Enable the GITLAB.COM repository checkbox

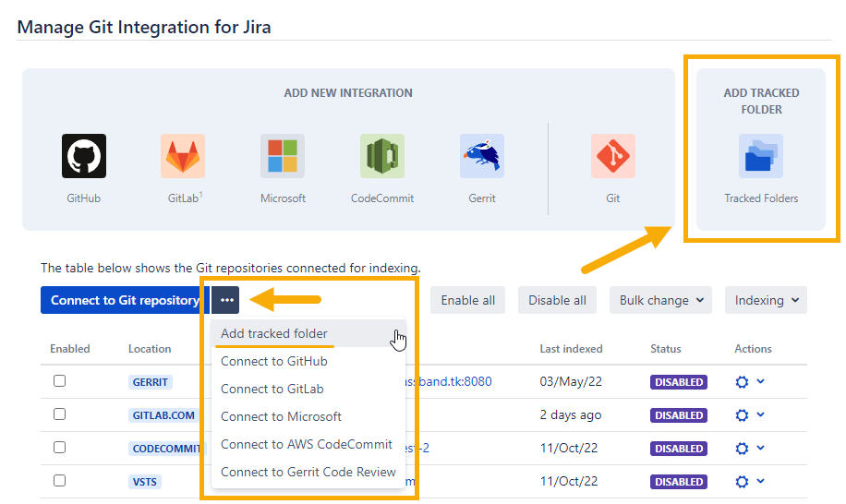coord(59,414)
